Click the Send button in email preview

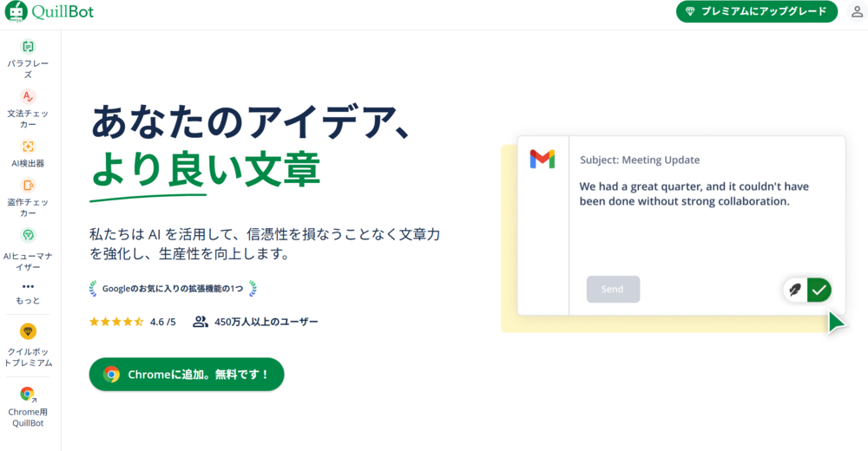[x=613, y=290]
